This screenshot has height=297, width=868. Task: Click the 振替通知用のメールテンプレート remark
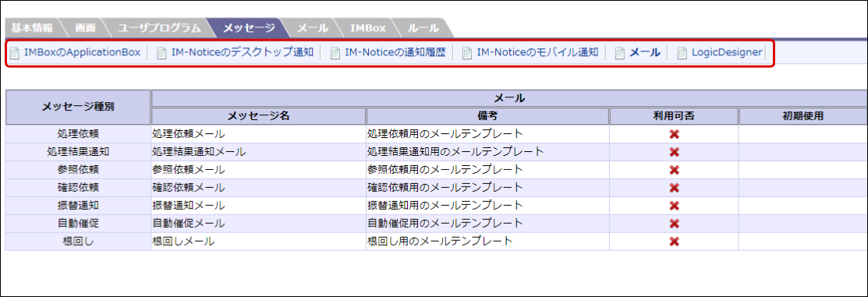tap(445, 205)
